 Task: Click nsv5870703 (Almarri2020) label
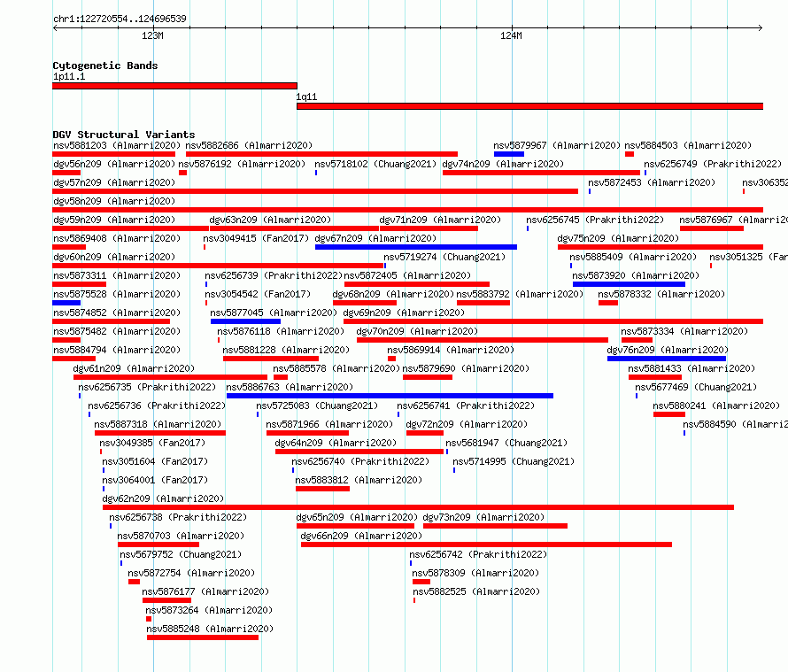[181, 536]
